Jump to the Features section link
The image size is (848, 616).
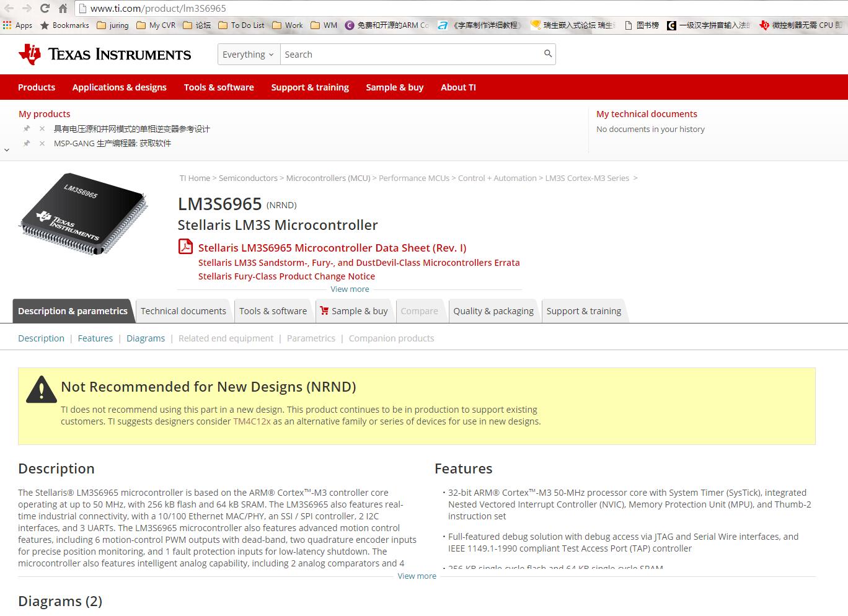95,338
